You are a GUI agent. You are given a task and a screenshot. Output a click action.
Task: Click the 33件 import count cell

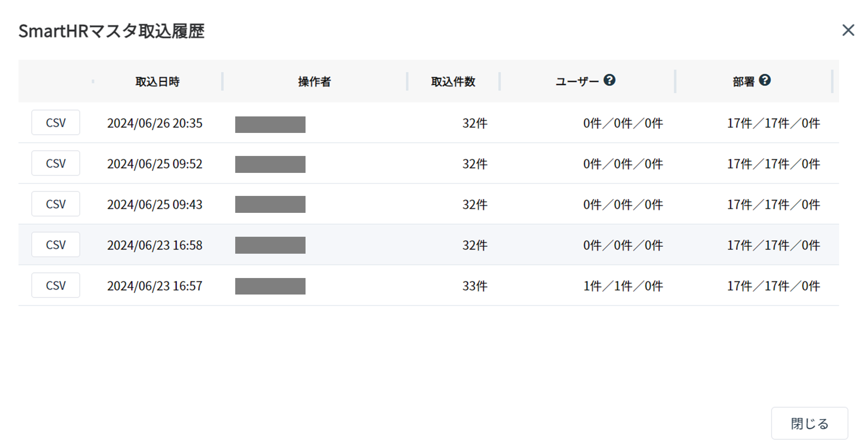click(475, 286)
